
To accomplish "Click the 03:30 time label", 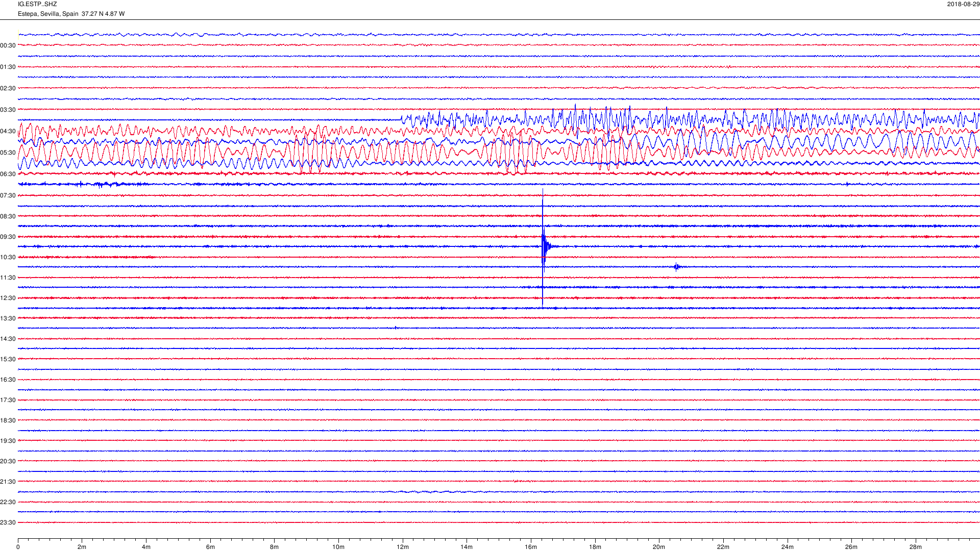I will [x=8, y=110].
